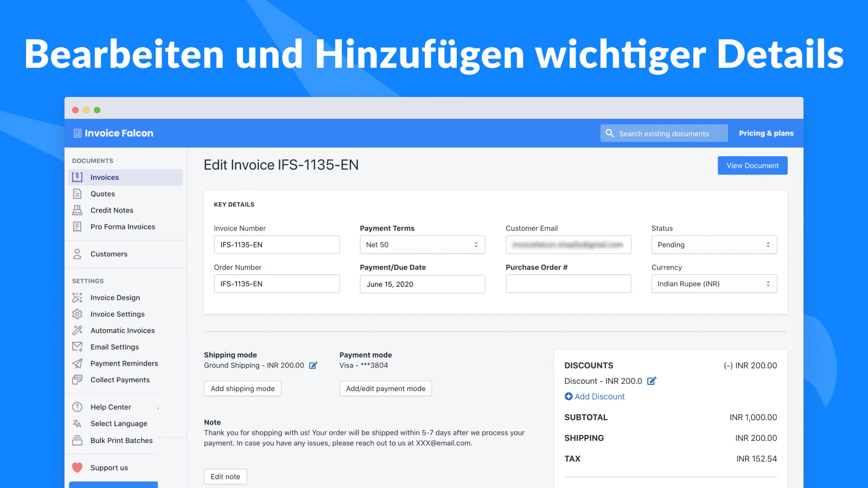Open Pricing & plans link

click(766, 133)
